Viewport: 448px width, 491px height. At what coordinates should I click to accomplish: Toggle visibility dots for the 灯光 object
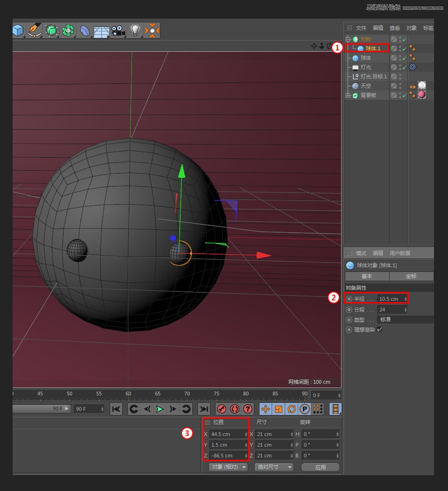point(399,67)
